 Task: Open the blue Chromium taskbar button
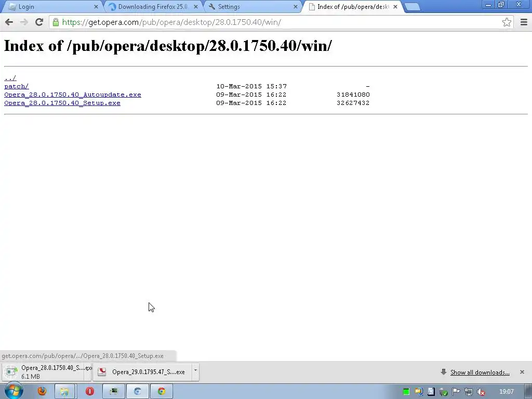pyautogui.click(x=137, y=392)
